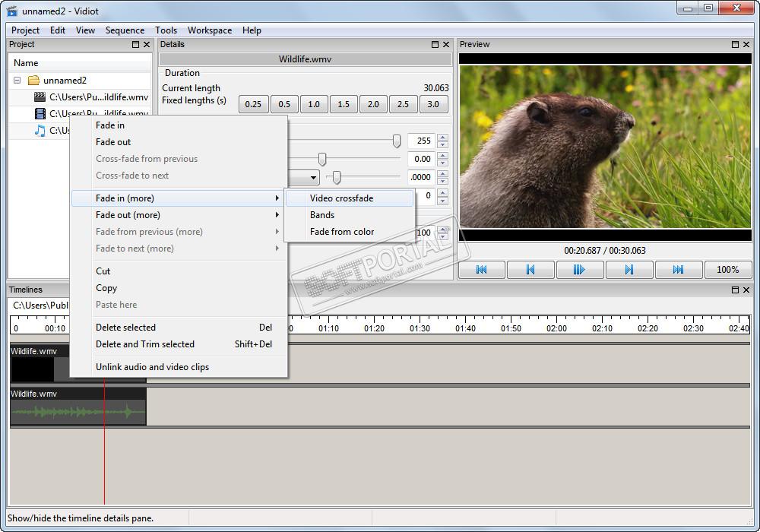Jump to the start of the preview

(481, 269)
